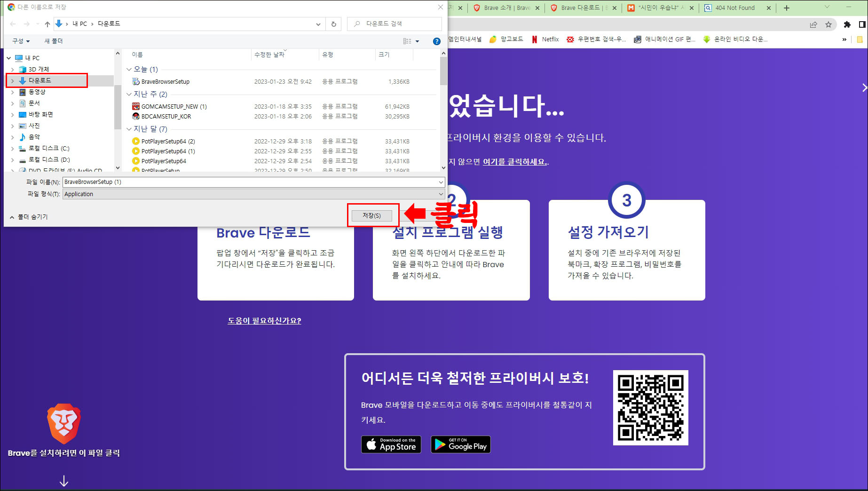Select 바탕 화면 in the folder tree
This screenshot has width=868, height=491.
click(40, 114)
